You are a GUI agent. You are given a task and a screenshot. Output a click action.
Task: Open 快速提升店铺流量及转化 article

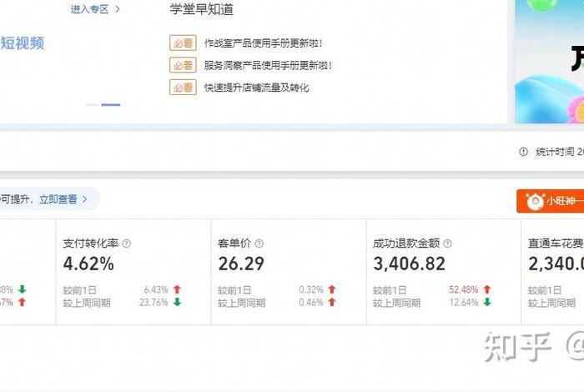point(257,88)
